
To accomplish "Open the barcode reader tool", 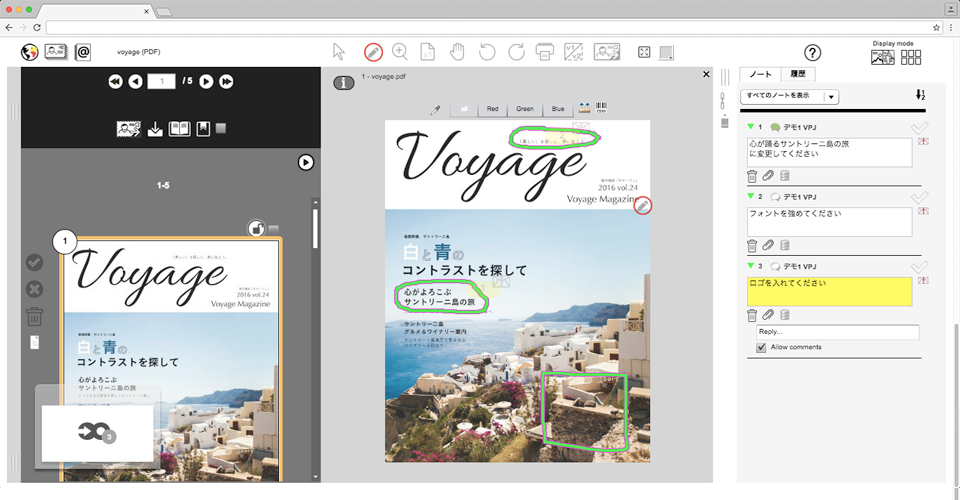I will (x=601, y=108).
